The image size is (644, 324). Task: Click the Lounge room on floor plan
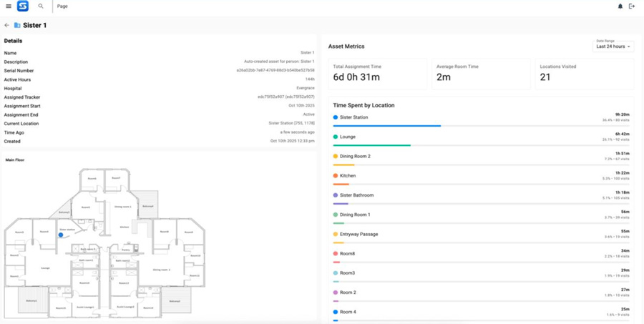coord(45,268)
